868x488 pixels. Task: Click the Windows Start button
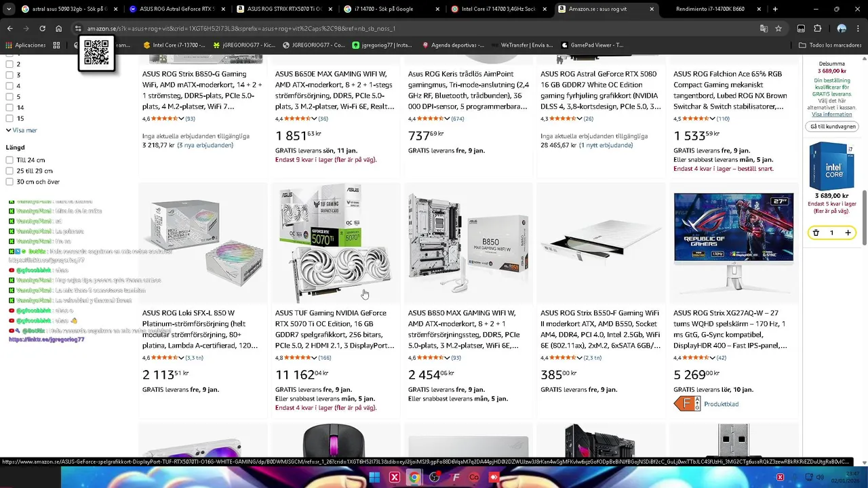pyautogui.click(x=374, y=477)
